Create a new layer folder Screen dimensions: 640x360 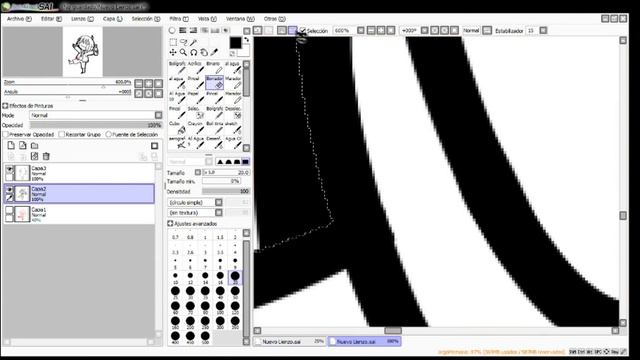pyautogui.click(x=35, y=145)
